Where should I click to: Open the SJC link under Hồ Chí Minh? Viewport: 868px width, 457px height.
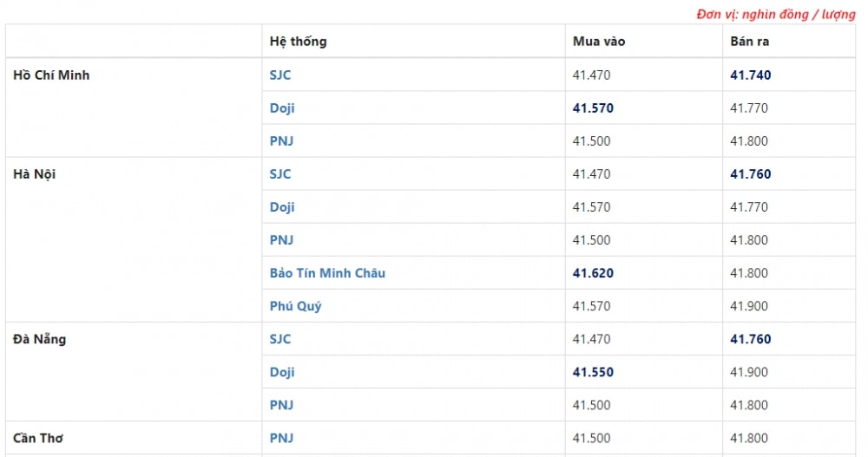pyautogui.click(x=280, y=75)
